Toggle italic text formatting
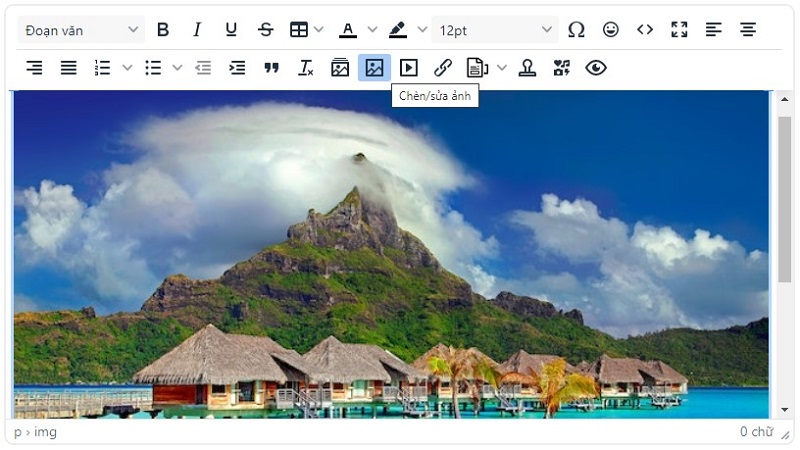Image resolution: width=800 pixels, height=450 pixels. pyautogui.click(x=197, y=30)
